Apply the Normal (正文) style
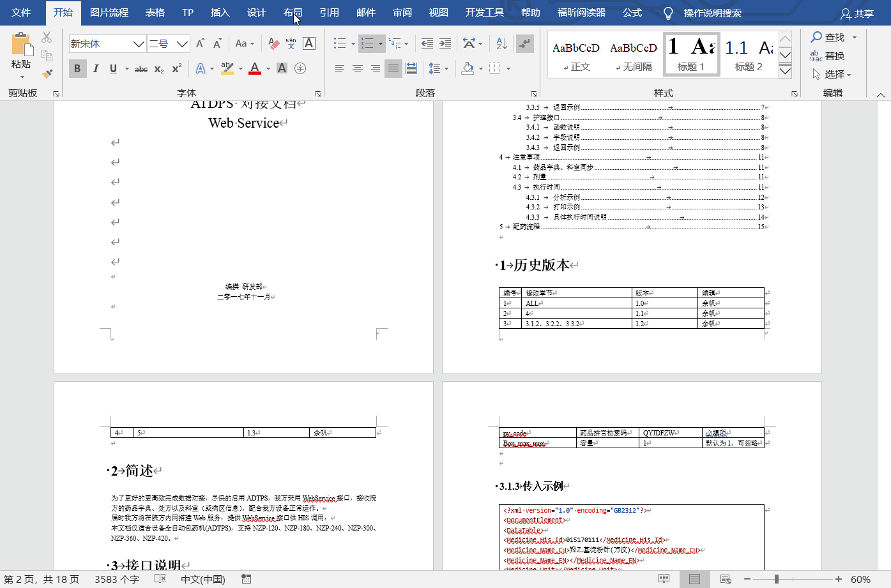This screenshot has width=891, height=588. tap(576, 55)
